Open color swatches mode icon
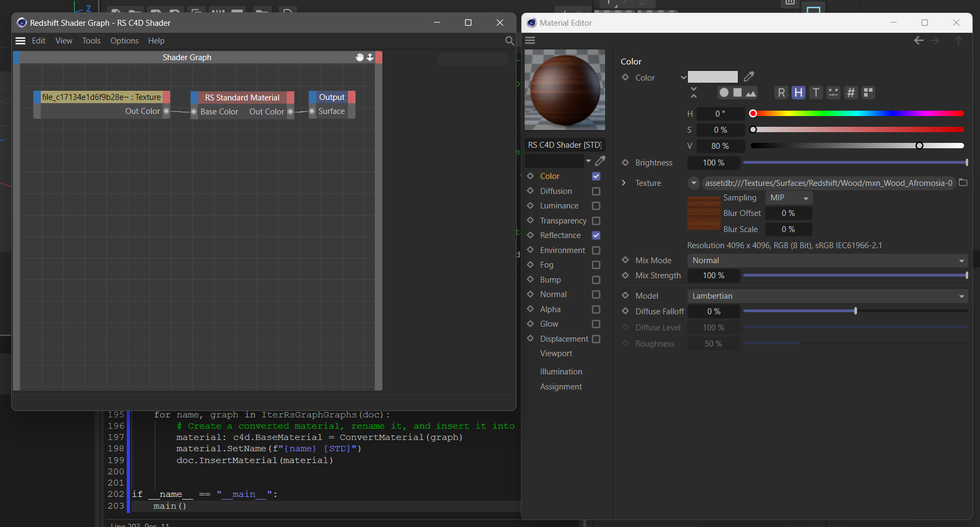This screenshot has height=527, width=980. (x=868, y=92)
